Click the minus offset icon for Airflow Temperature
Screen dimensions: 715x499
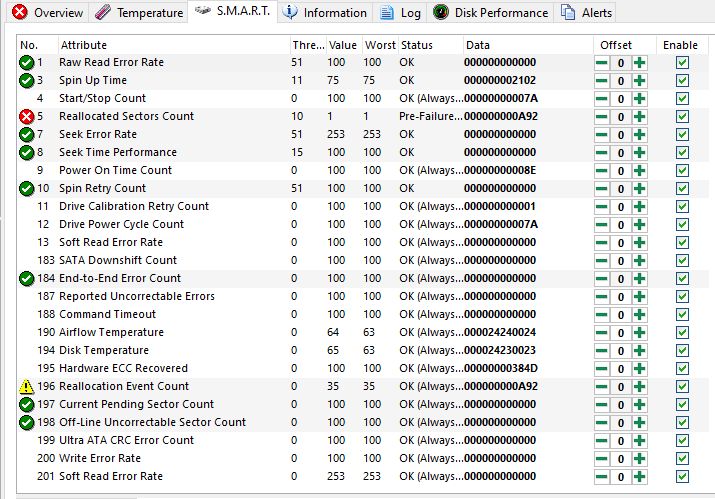602,333
